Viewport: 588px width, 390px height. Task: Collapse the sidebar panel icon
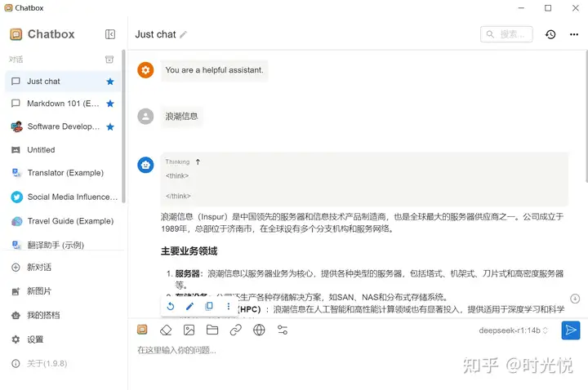coord(110,34)
